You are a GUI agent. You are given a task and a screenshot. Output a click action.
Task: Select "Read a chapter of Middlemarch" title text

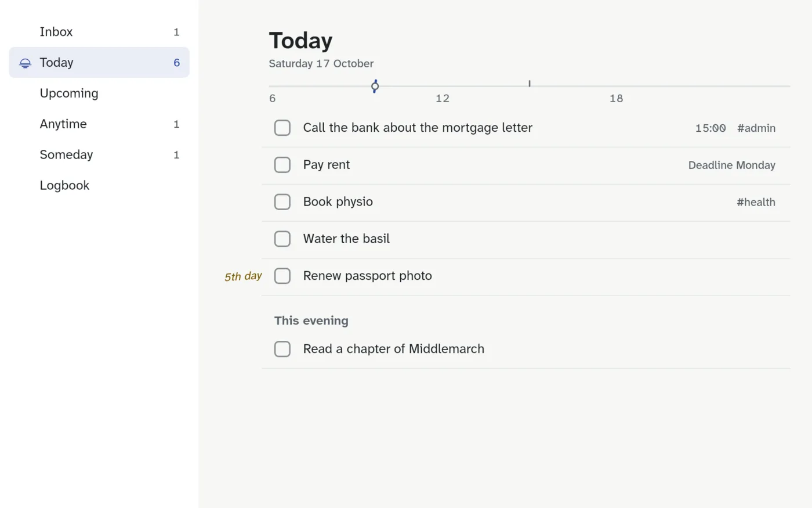tap(394, 349)
